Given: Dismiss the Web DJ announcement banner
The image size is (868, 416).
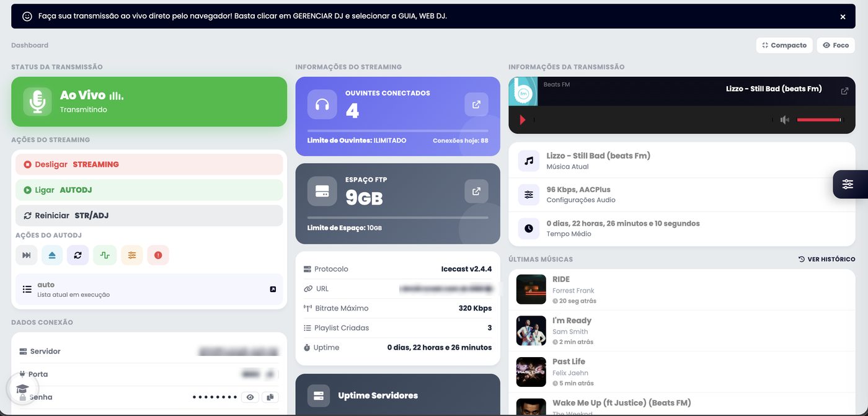Looking at the screenshot, I should point(843,17).
